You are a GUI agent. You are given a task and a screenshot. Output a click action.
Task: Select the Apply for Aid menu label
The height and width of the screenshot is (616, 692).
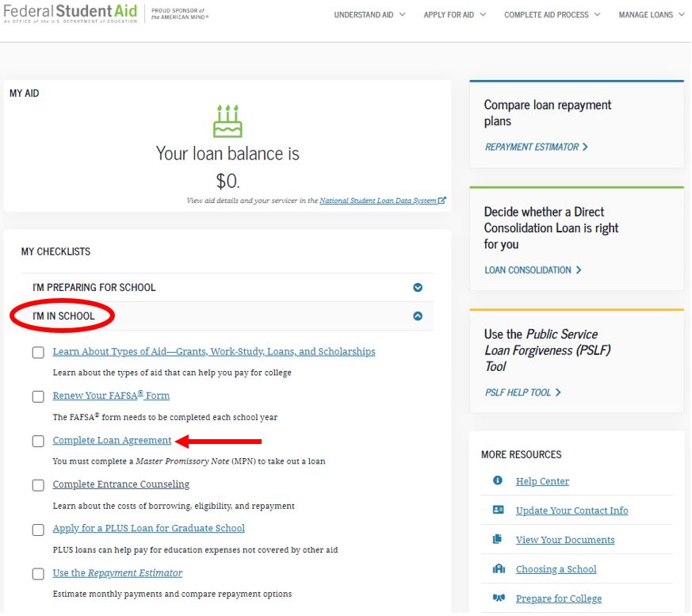[x=449, y=15]
